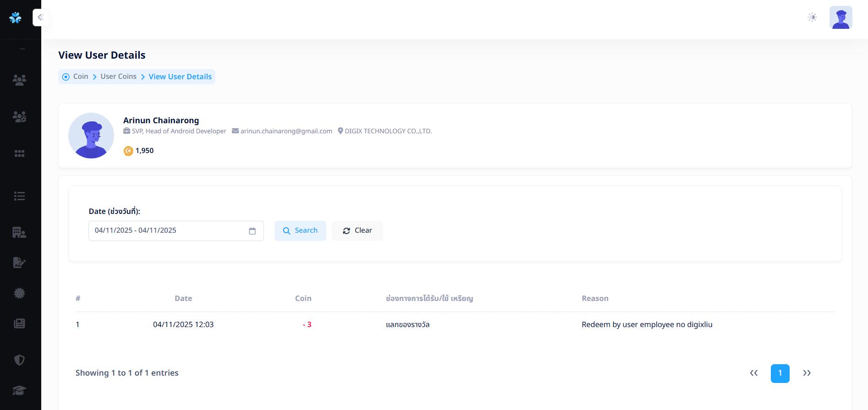Open the building with user sidebar icon
This screenshot has width=868, height=410.
(19, 232)
